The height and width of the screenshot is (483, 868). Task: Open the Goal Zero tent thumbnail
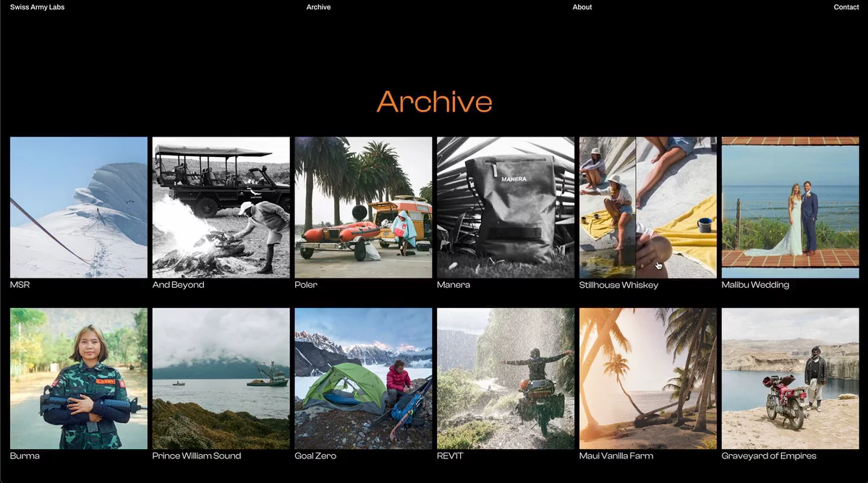[363, 379]
